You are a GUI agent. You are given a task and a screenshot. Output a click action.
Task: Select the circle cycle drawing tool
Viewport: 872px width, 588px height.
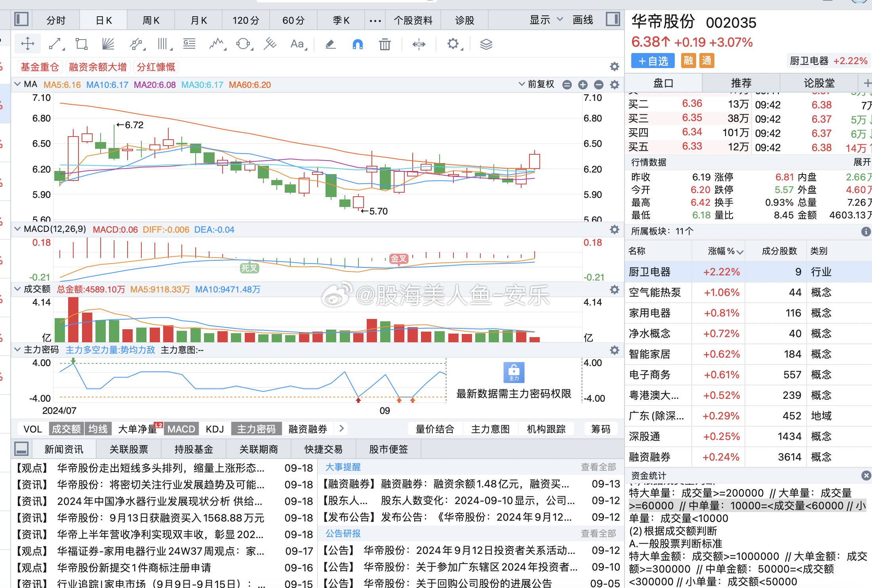pos(244,44)
